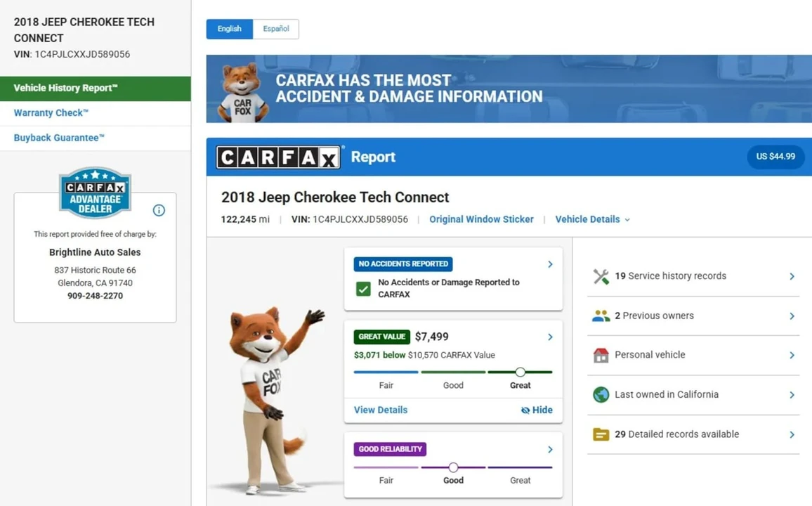
Task: Expand the Good Reliability card chevron
Action: (551, 450)
